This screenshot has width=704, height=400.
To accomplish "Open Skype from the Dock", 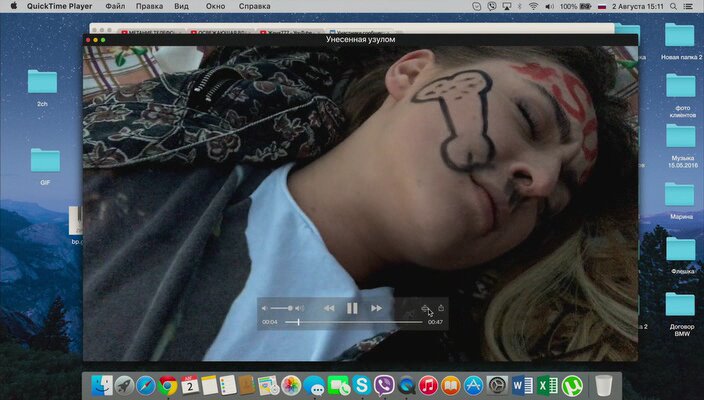I will (360, 385).
